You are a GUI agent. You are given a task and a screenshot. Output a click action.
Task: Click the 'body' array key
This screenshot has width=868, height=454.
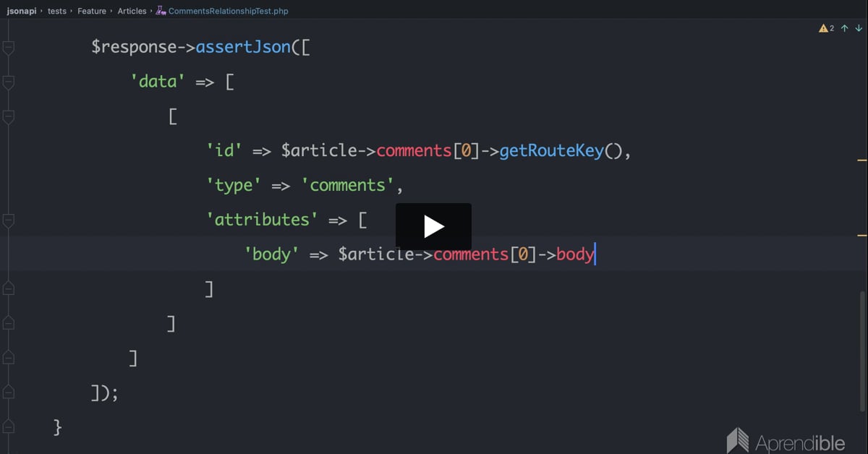click(272, 254)
